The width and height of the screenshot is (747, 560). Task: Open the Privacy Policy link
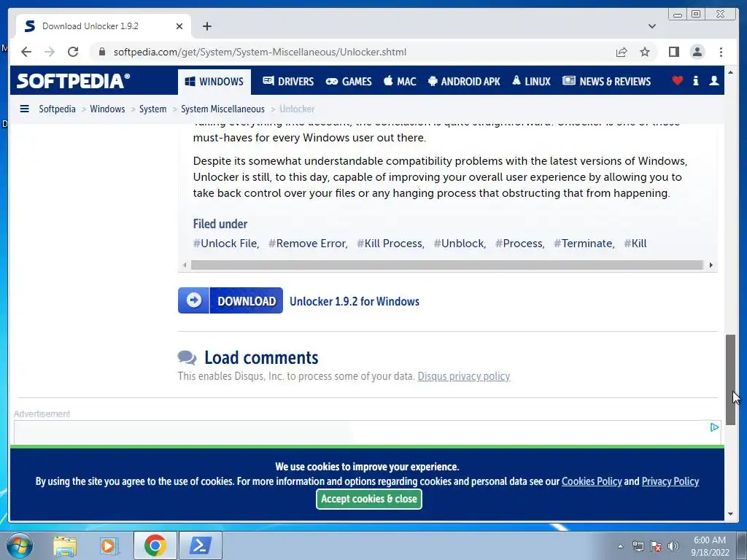point(670,481)
